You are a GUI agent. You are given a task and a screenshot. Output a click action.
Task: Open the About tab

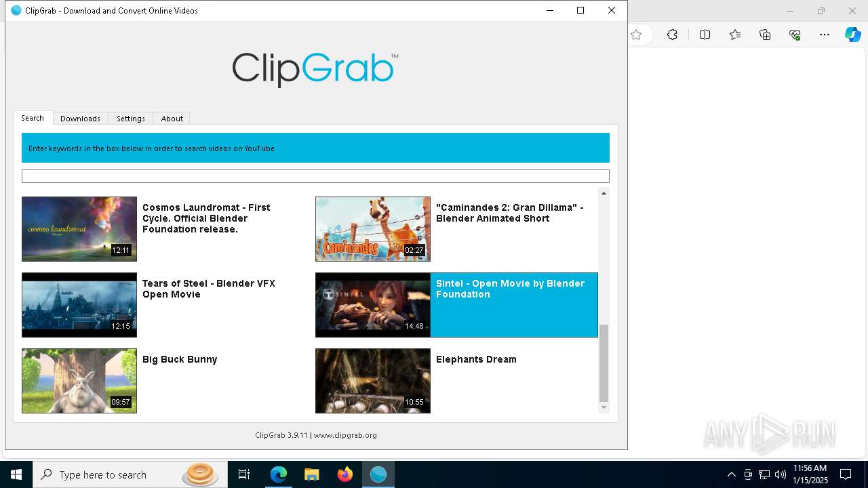pos(172,119)
